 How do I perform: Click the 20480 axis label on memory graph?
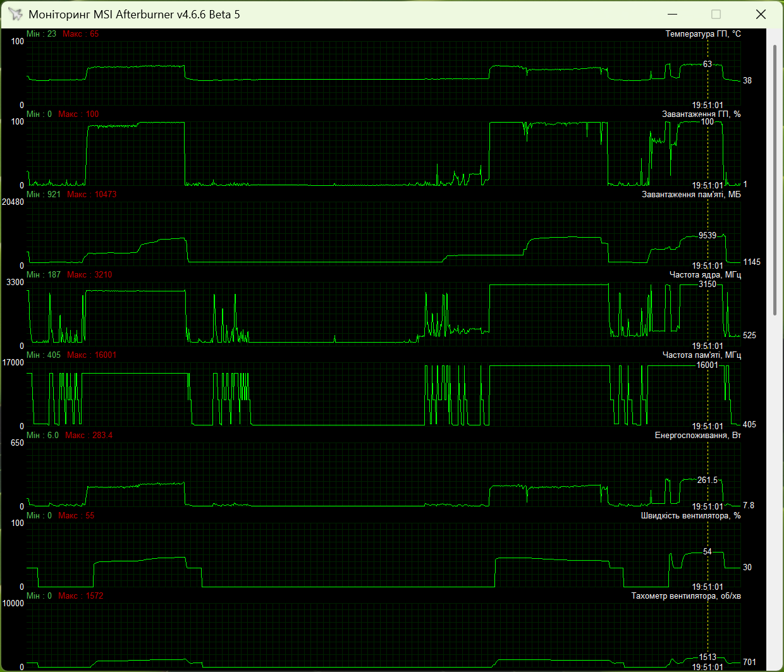pos(13,202)
